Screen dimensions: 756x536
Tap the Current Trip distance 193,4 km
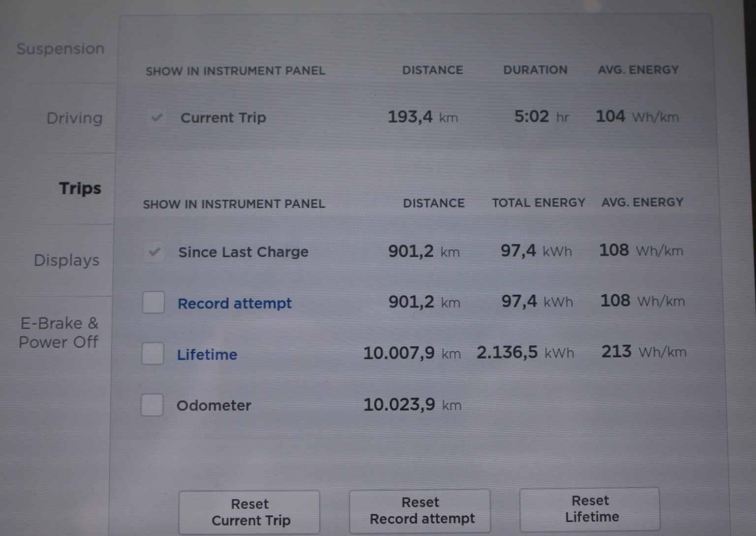tap(422, 117)
